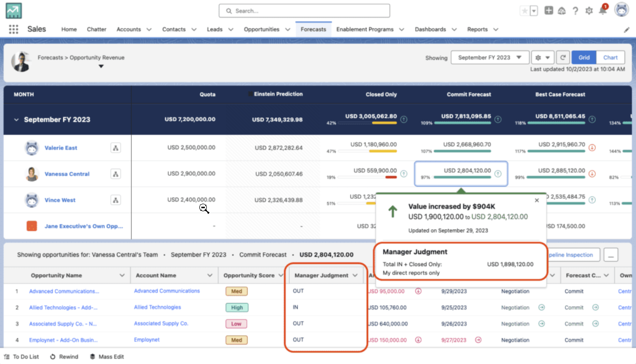Click the down arrow beside USD 2,915,960.70

(592, 148)
